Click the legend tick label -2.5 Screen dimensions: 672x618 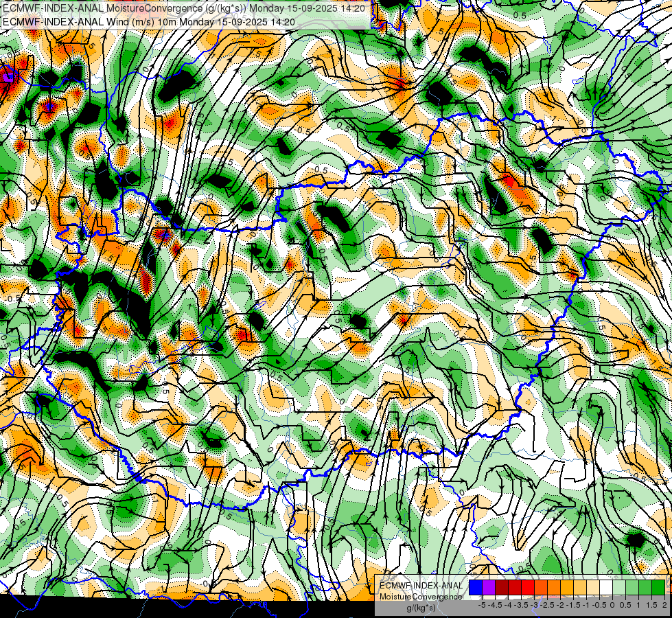pyautogui.click(x=548, y=605)
